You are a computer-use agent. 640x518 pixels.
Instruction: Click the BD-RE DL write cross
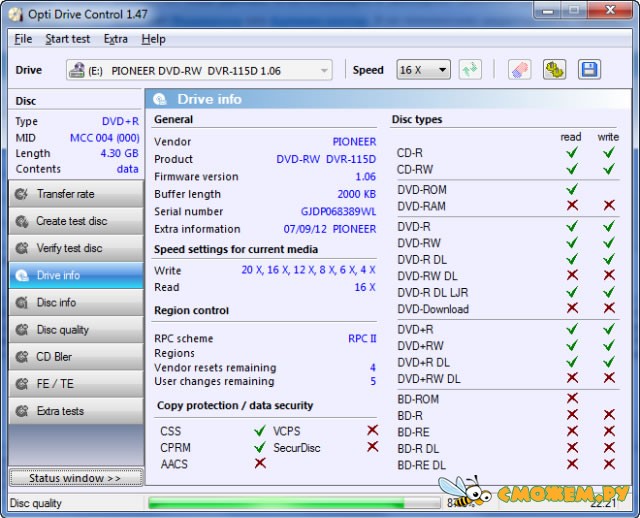point(609,464)
